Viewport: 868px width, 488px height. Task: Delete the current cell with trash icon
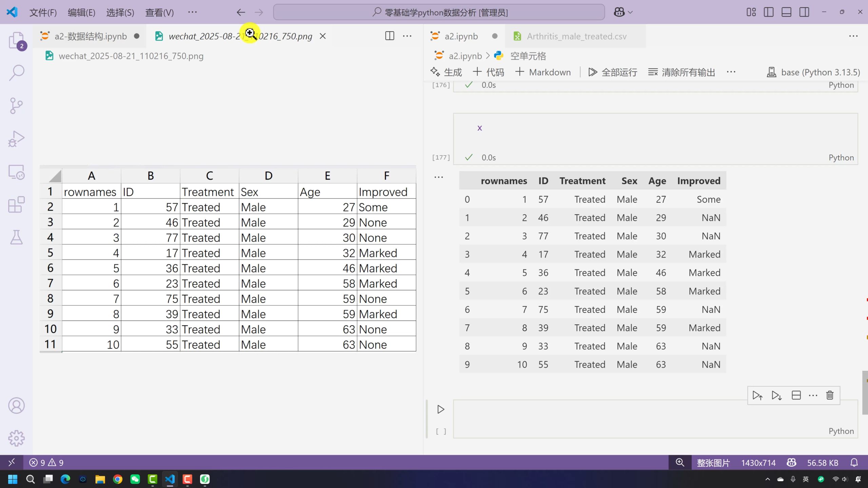point(830,395)
